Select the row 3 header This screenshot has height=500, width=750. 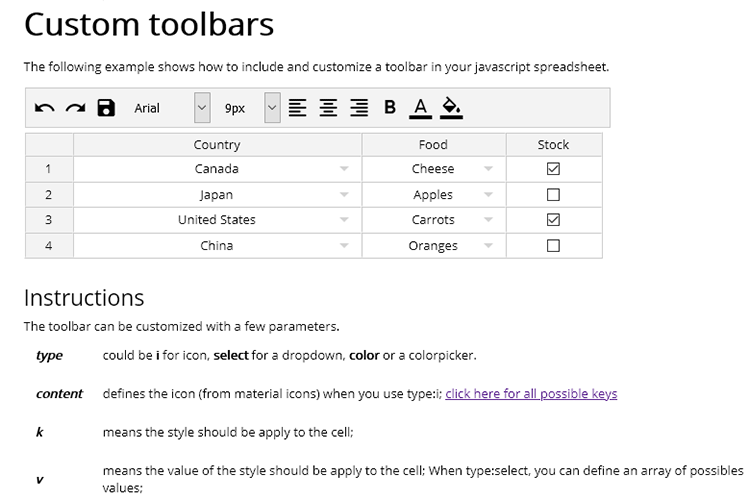(48, 220)
